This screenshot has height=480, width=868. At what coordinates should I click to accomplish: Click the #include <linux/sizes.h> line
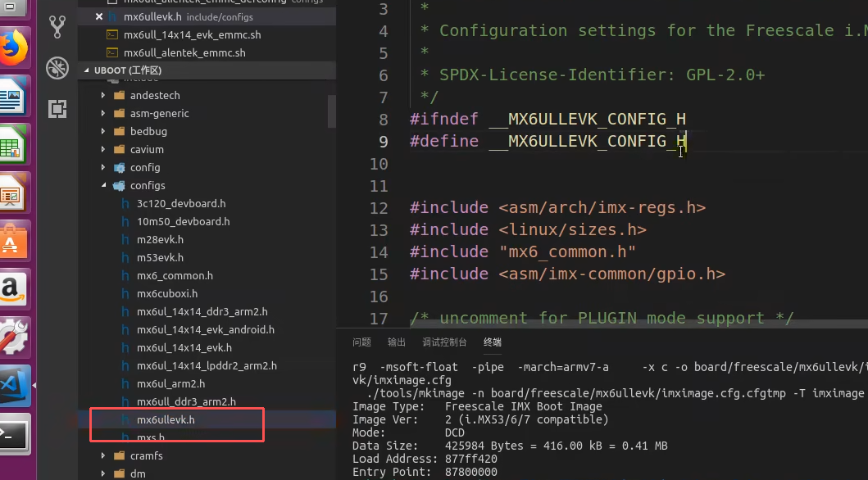point(528,229)
